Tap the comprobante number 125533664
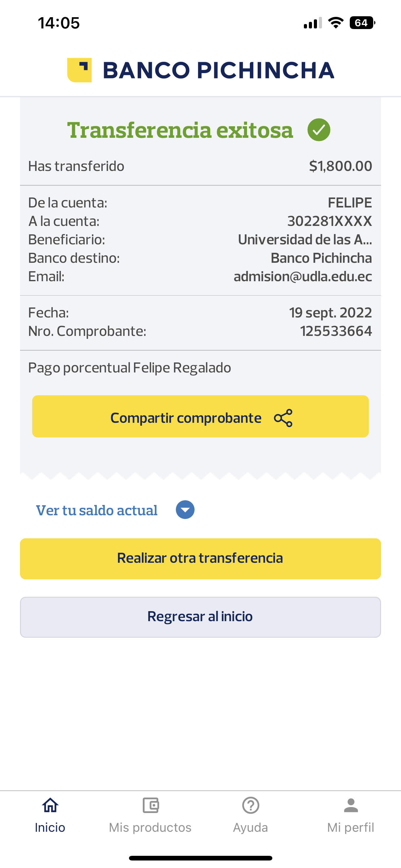The height and width of the screenshot is (868, 401). tap(336, 331)
